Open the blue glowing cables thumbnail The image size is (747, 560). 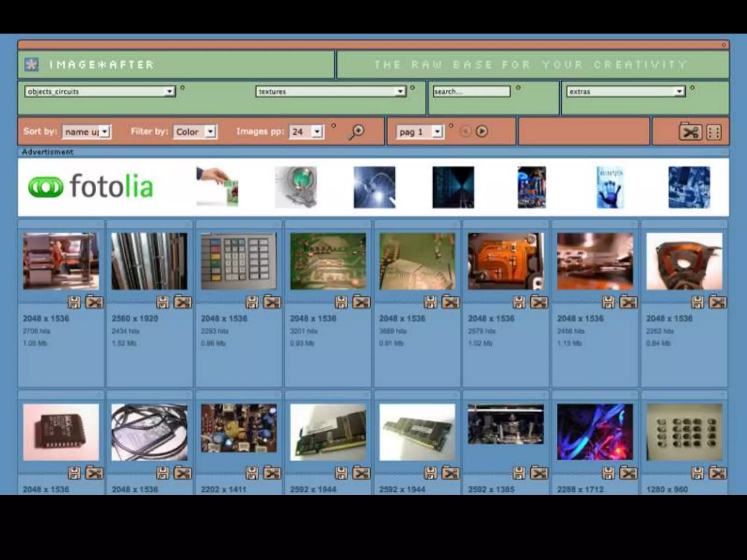595,432
